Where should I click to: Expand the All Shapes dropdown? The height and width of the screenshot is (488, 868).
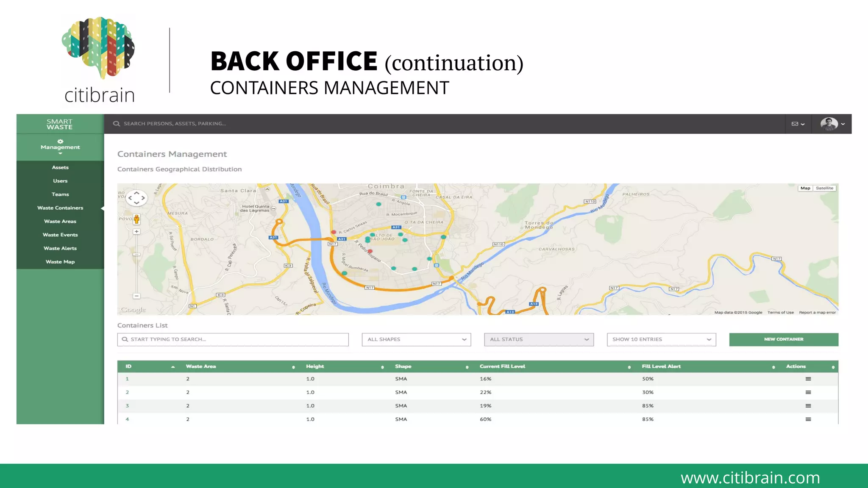click(x=416, y=339)
